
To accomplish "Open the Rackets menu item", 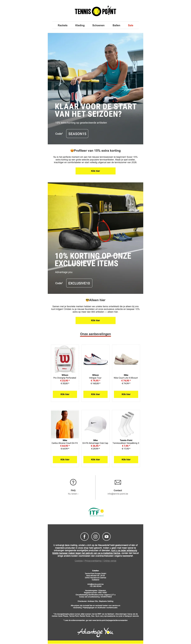I will coord(63,25).
